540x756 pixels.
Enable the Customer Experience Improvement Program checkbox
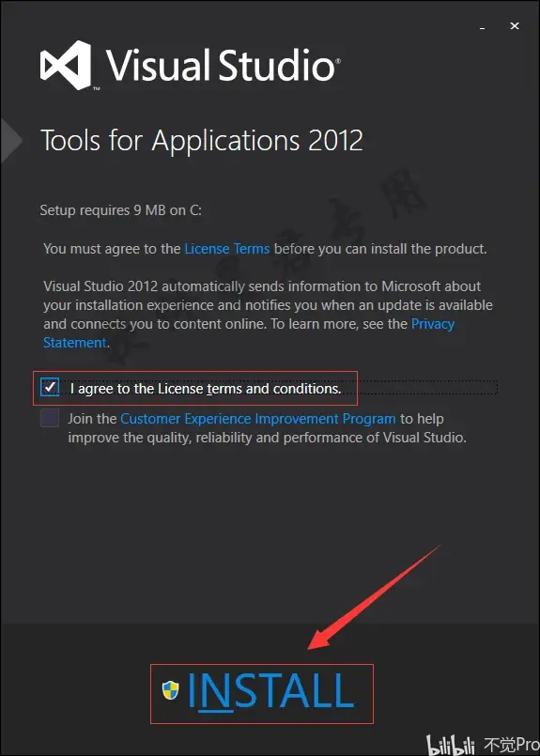pos(50,418)
